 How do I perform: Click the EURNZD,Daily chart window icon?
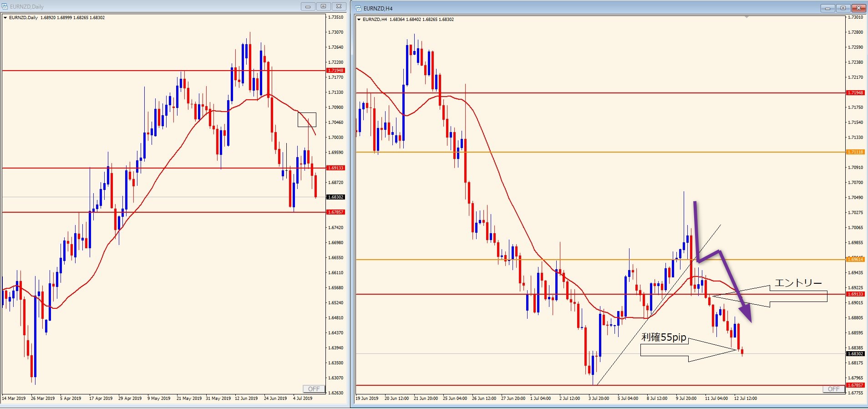[5, 7]
